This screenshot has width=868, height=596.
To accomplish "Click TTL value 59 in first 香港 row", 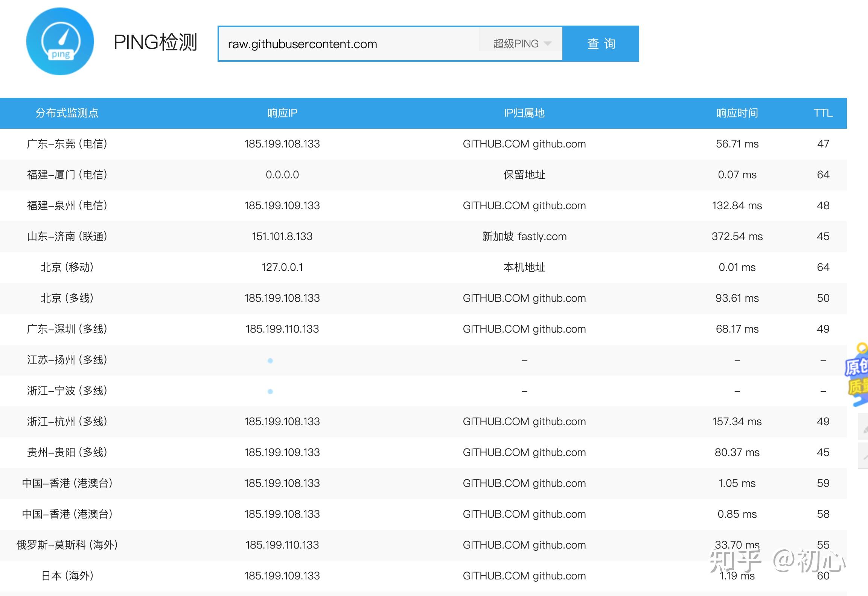I will coord(823,483).
